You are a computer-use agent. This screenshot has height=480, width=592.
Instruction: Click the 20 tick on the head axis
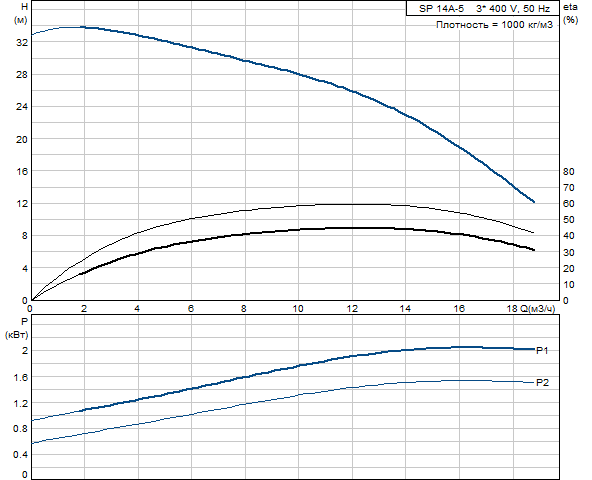22,139
